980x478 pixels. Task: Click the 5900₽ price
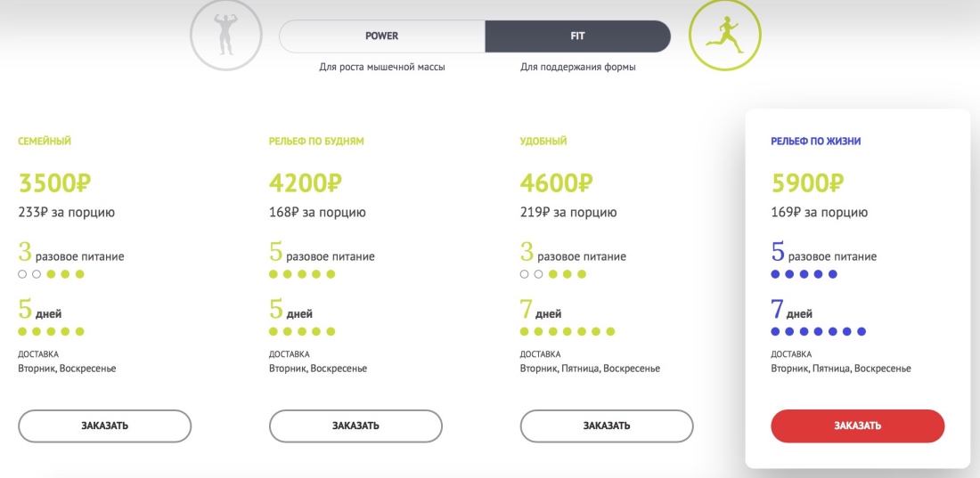(x=808, y=183)
